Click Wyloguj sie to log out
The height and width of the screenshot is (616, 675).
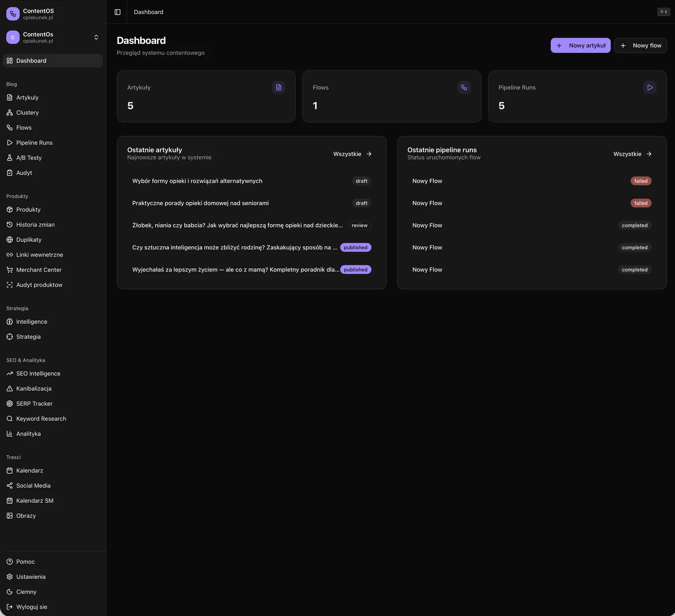pyautogui.click(x=53, y=607)
